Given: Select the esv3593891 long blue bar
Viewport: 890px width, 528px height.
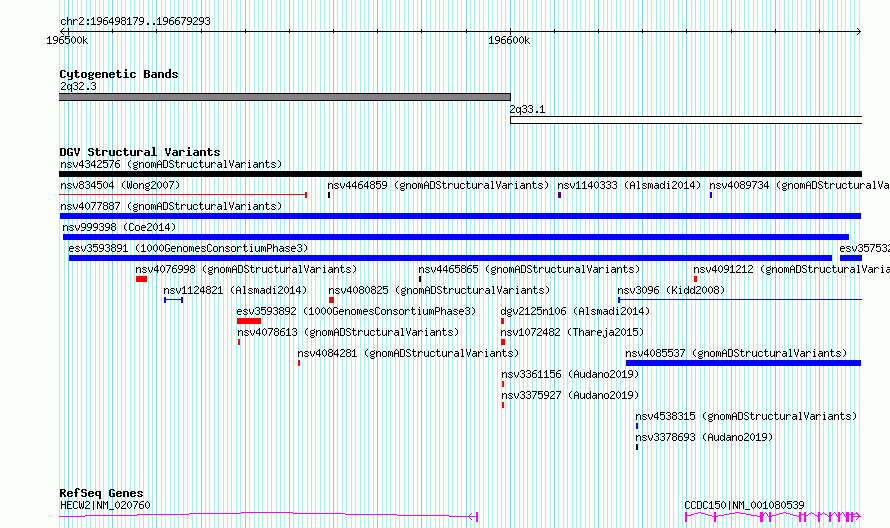Looking at the screenshot, I should pos(450,258).
